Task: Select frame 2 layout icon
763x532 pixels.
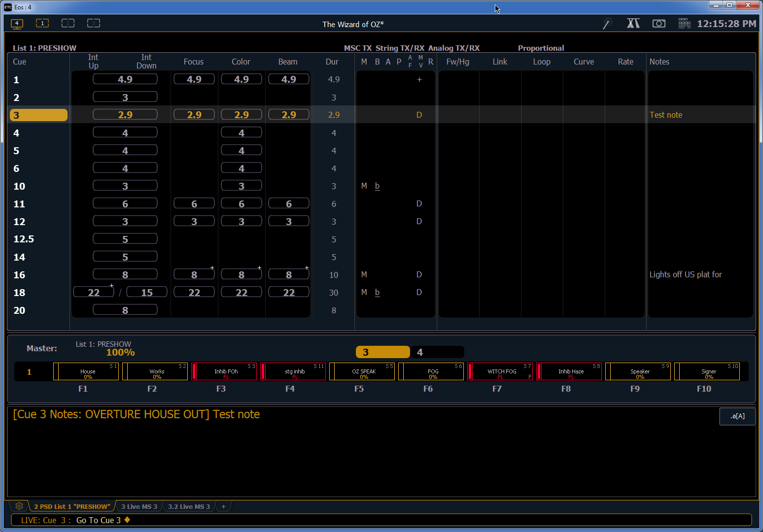Action: tap(68, 23)
